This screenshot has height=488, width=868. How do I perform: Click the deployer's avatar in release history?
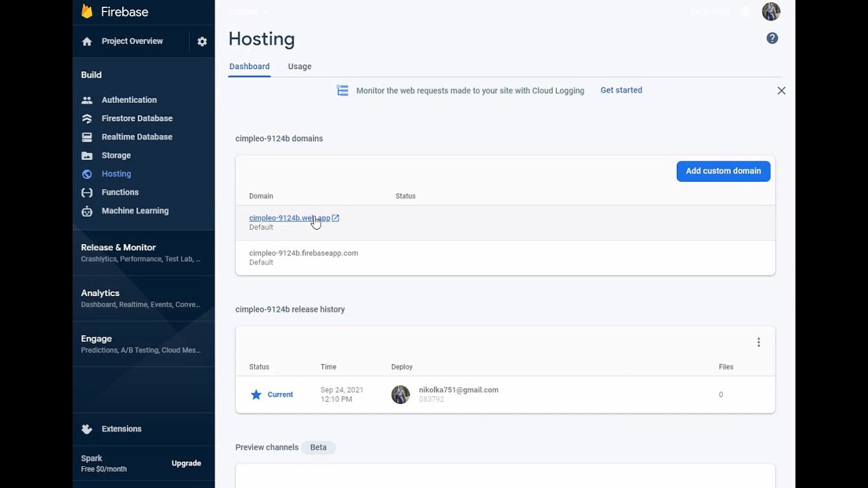401,394
